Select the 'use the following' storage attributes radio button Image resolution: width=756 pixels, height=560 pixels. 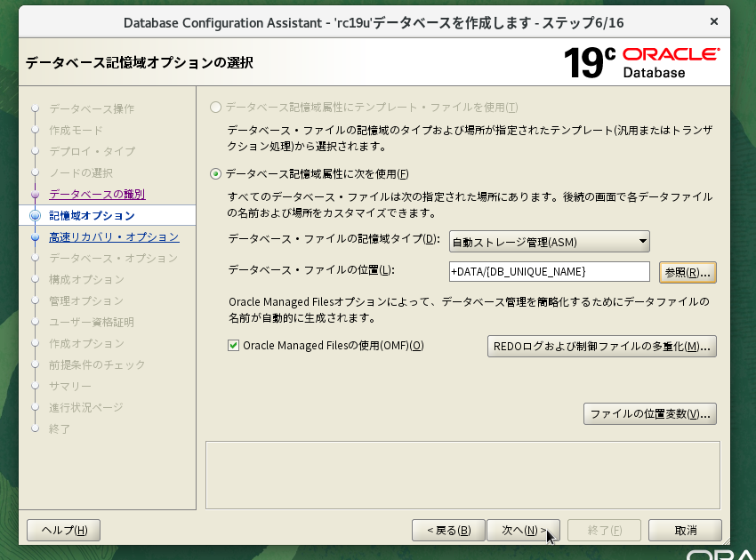[215, 174]
